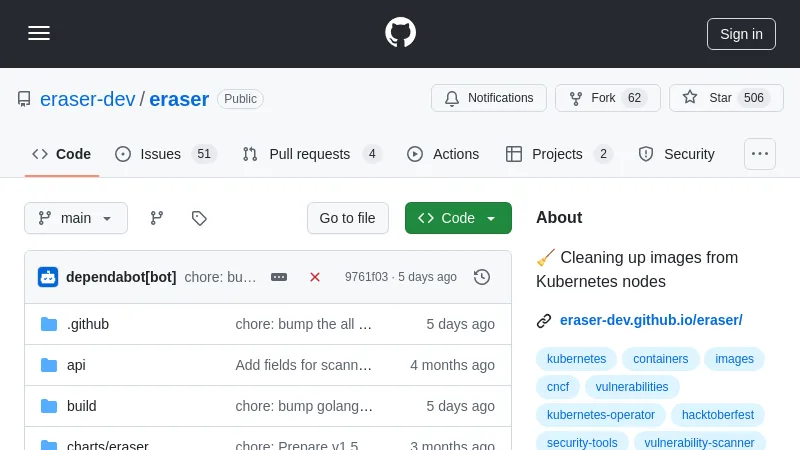Open the Actions tab
The image size is (800, 450).
443,154
